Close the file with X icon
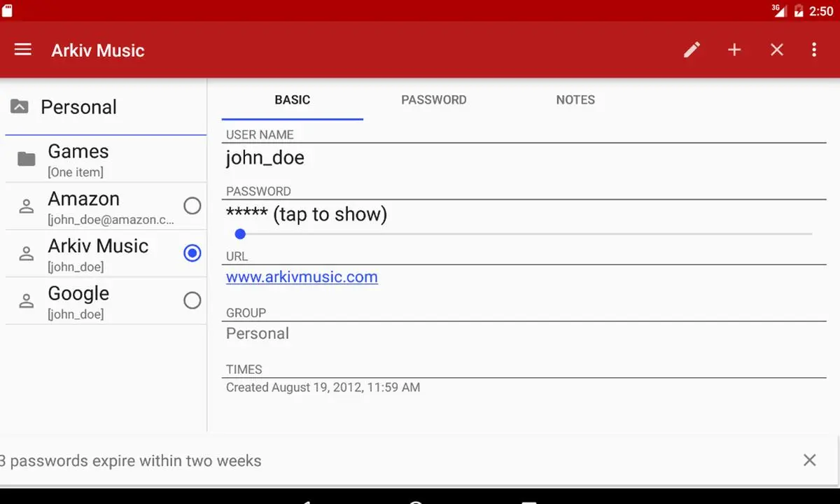 [777, 50]
